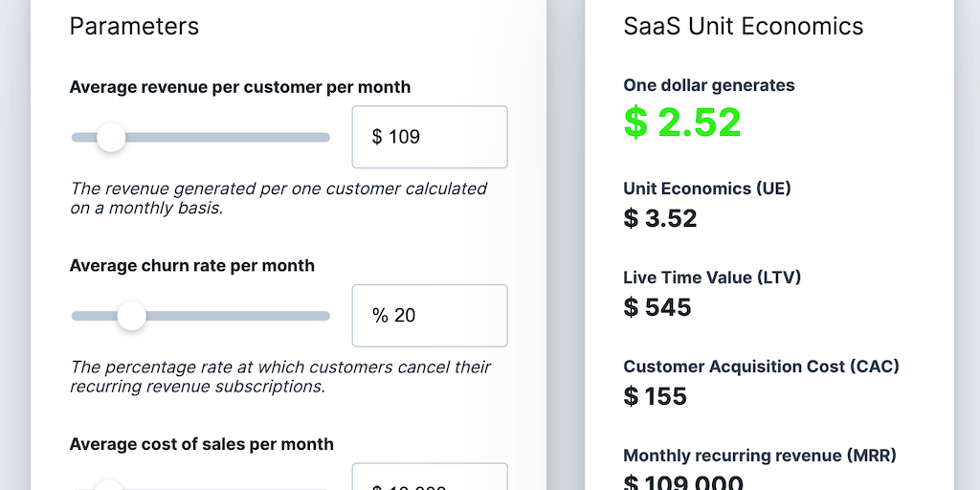
Task: Click the churn rate slider handle
Action: point(131,316)
